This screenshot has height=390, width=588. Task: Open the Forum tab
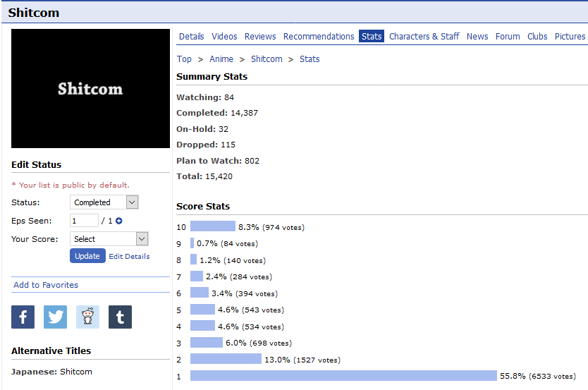pos(508,37)
